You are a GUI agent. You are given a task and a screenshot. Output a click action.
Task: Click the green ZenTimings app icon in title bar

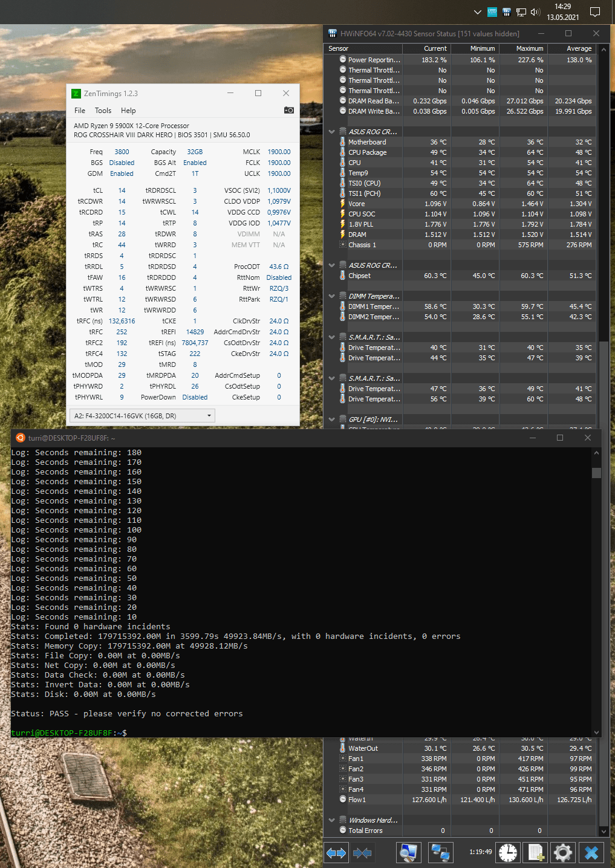(x=76, y=93)
